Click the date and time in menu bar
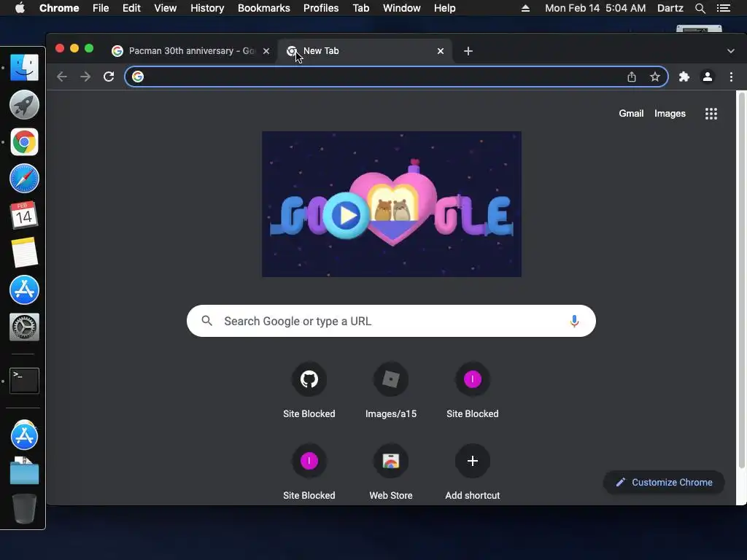Screen dimensions: 747x560 click(595, 8)
